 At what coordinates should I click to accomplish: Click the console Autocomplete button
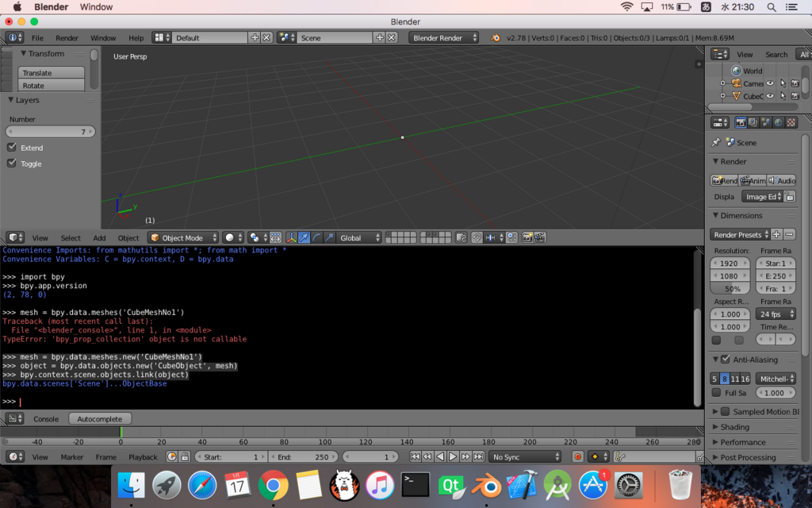(100, 418)
